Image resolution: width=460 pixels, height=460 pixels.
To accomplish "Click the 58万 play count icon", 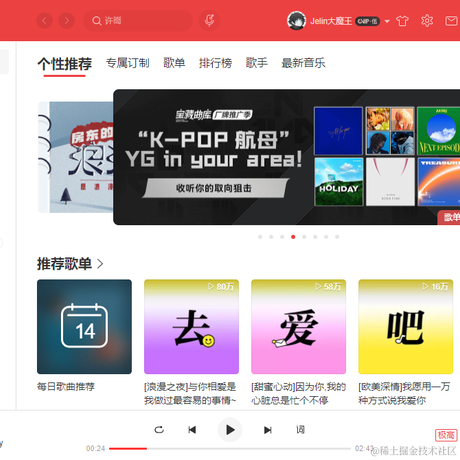I will point(318,286).
